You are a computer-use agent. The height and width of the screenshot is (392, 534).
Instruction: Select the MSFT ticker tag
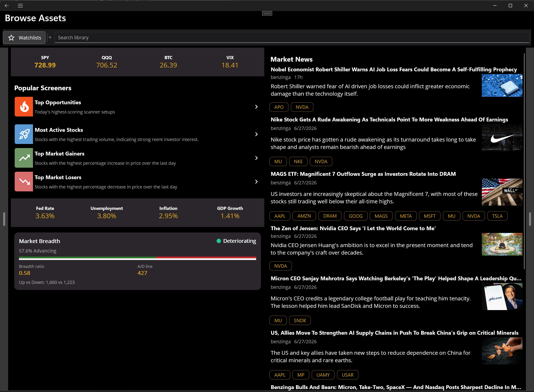coord(430,216)
